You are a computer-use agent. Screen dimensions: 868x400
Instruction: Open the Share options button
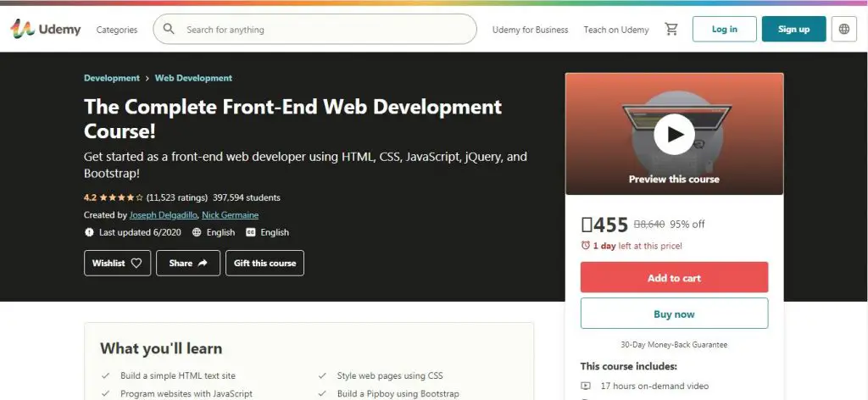(x=188, y=263)
